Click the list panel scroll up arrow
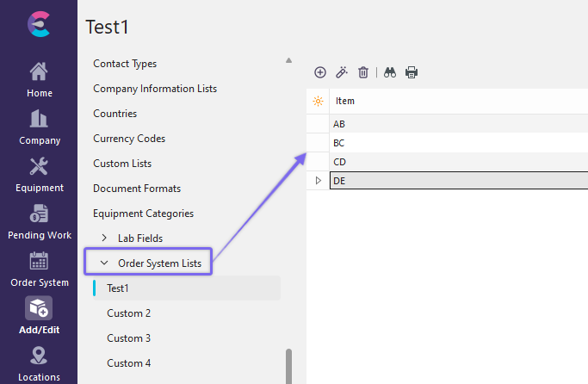The image size is (588, 384). pos(288,60)
